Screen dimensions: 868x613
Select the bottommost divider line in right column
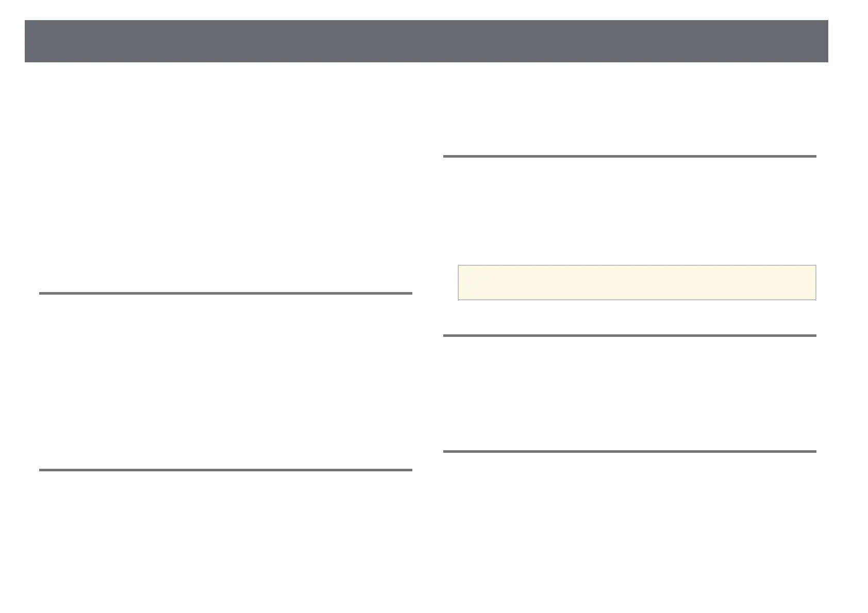pos(630,451)
